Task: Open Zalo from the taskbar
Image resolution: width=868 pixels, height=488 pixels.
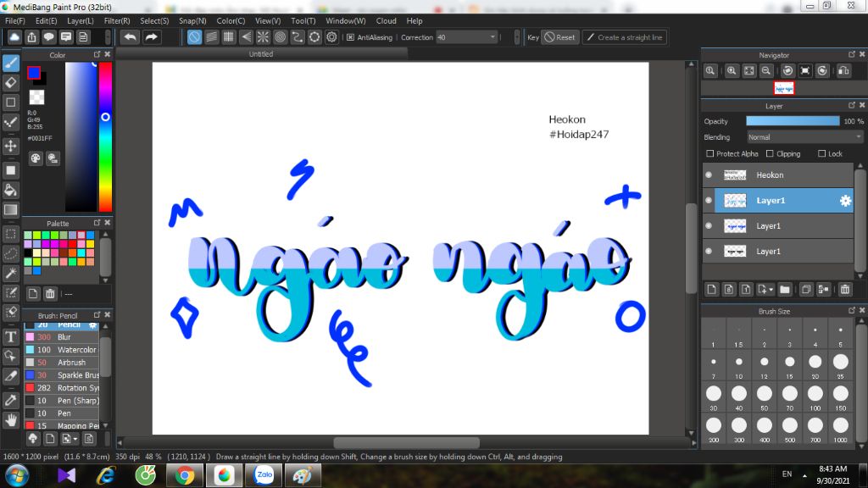Action: pyautogui.click(x=264, y=475)
